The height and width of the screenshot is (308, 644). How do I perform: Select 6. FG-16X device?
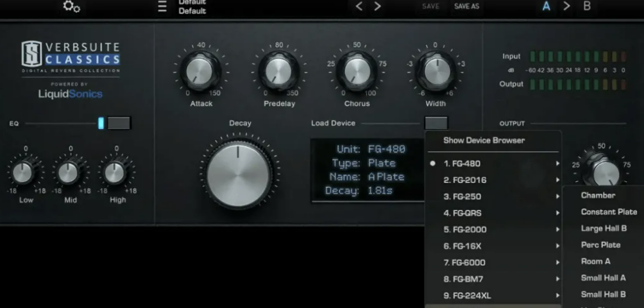click(493, 246)
